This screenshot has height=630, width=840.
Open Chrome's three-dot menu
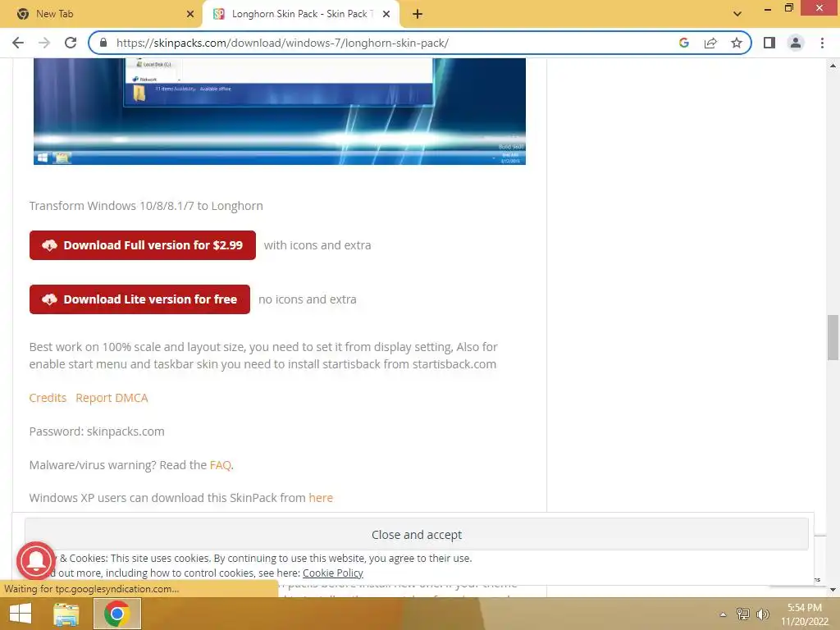pos(822,43)
